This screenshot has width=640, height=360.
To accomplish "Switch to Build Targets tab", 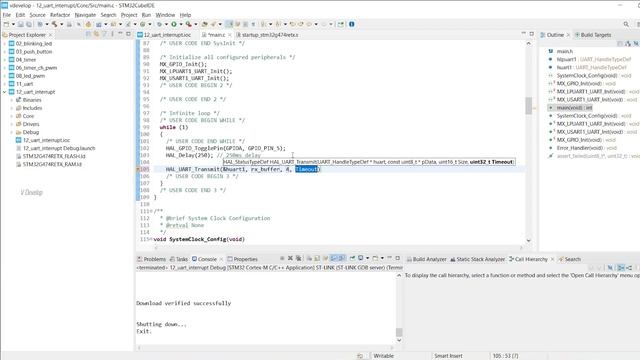I will (x=593, y=35).
